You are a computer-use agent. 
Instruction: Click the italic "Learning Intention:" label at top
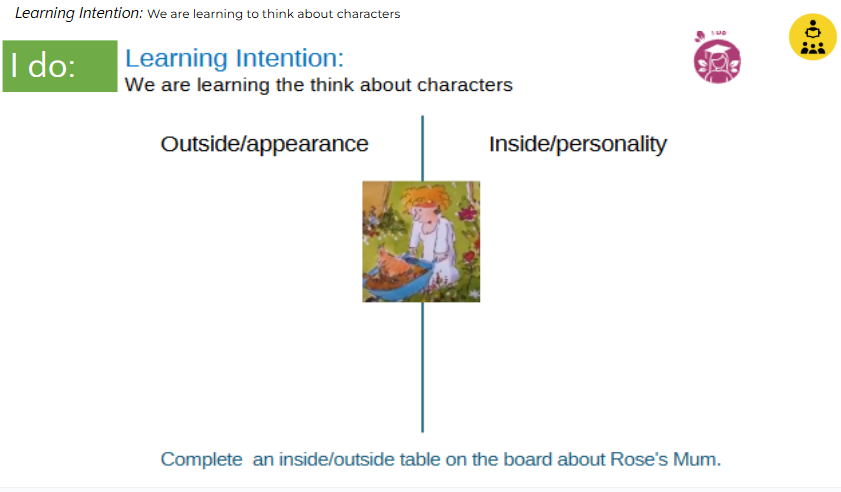(x=79, y=13)
